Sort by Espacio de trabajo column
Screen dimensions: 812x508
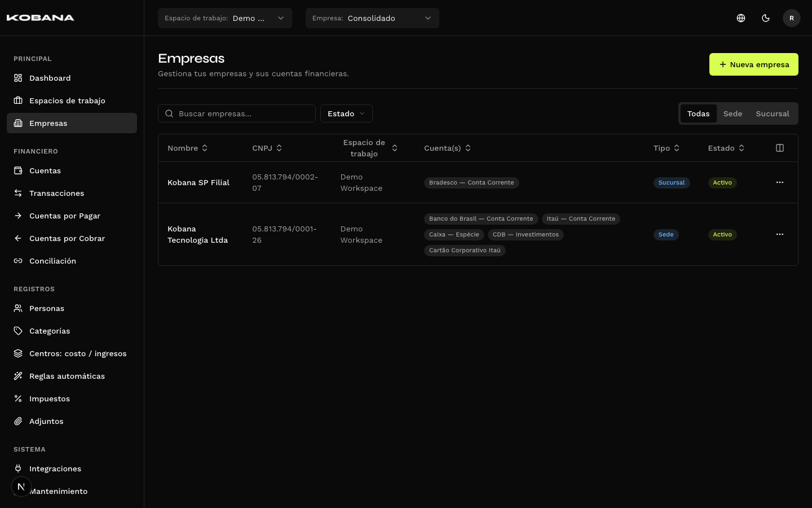pos(369,148)
